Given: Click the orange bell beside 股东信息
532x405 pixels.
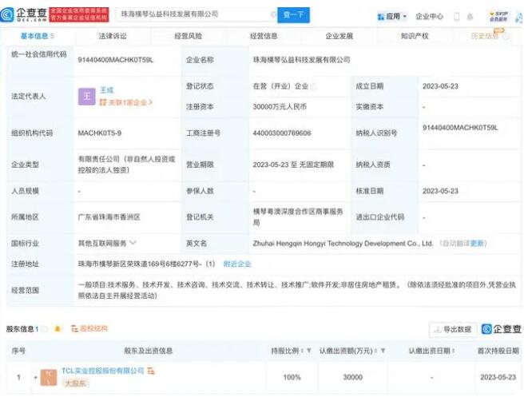Looking at the screenshot, I should [x=58, y=329].
